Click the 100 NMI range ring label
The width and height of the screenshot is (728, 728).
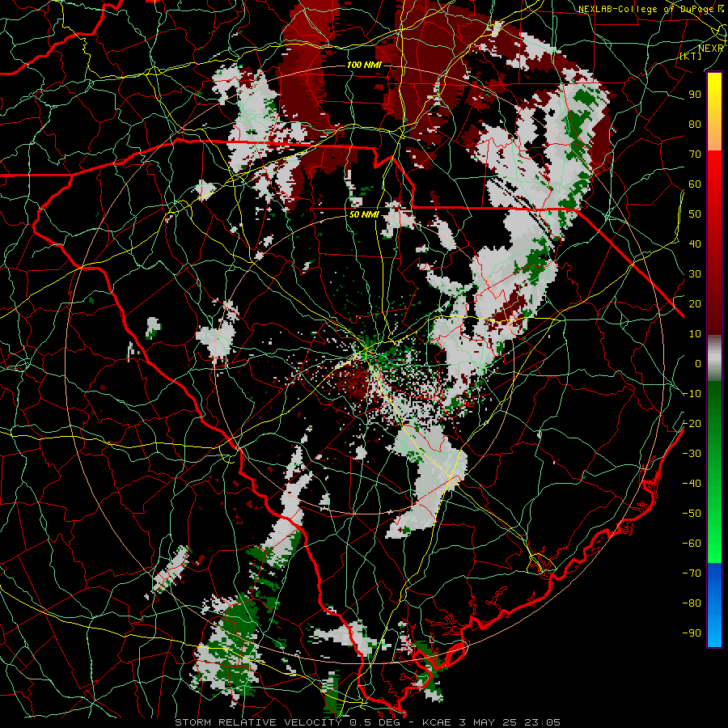pos(365,65)
